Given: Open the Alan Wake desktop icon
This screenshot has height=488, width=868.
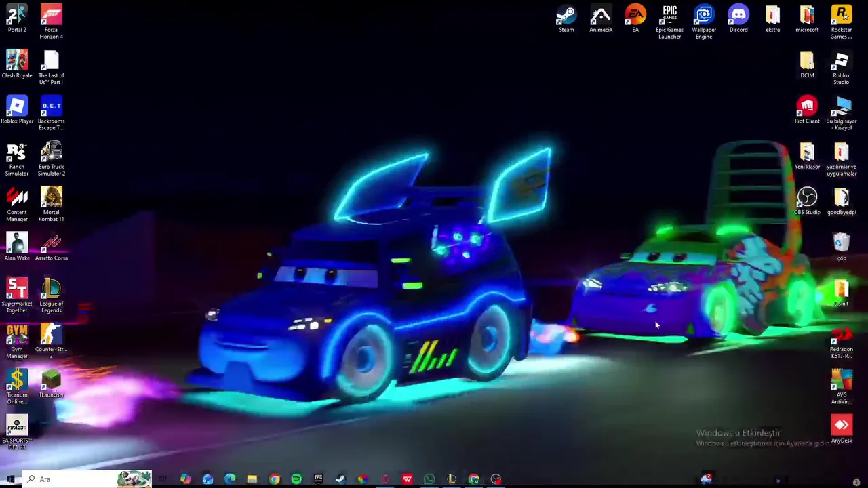Looking at the screenshot, I should click(x=17, y=246).
